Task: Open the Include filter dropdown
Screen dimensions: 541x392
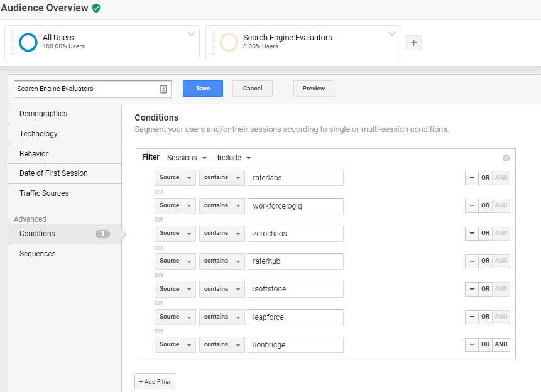Action: point(234,158)
